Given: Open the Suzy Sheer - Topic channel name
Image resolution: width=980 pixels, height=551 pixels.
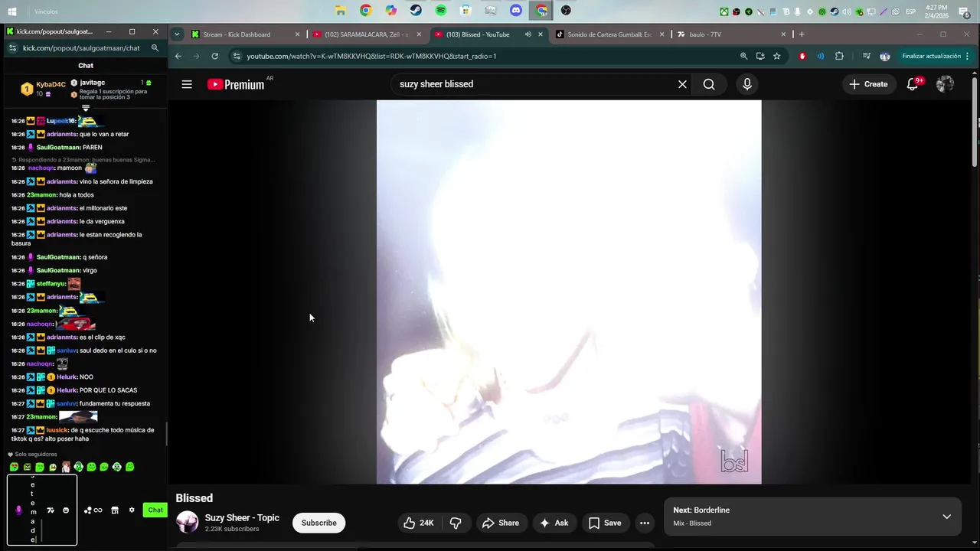Looking at the screenshot, I should coord(242,518).
